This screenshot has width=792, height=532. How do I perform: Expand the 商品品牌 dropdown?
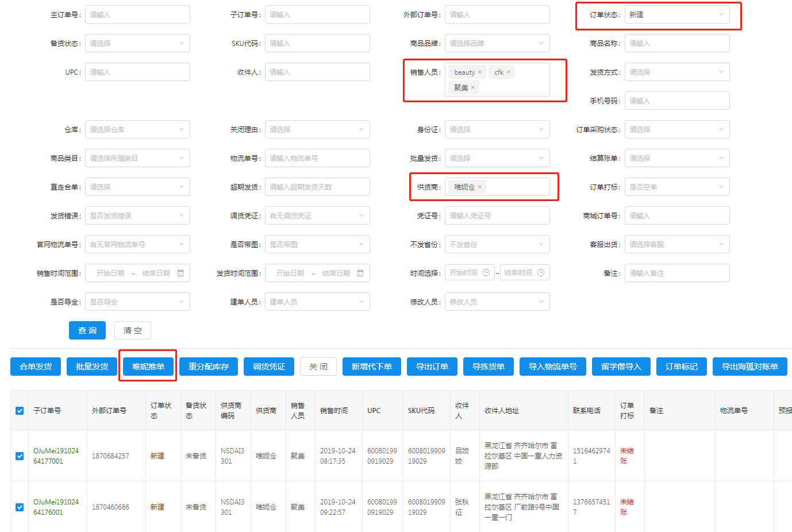(497, 43)
